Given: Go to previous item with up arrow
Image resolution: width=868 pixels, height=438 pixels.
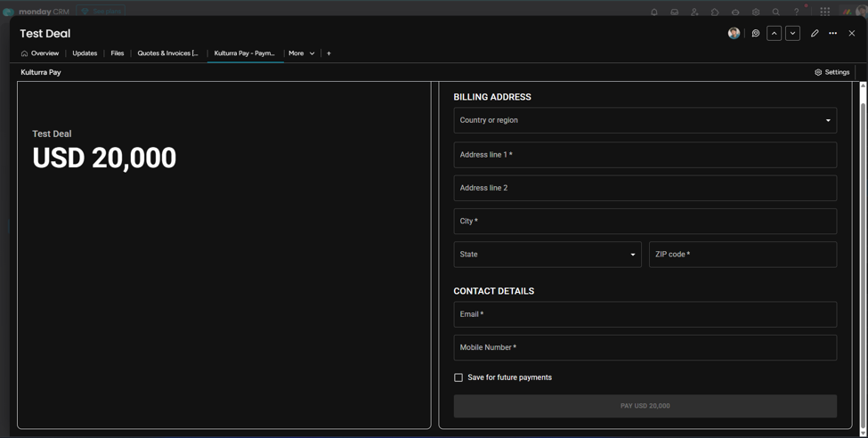Looking at the screenshot, I should [774, 33].
